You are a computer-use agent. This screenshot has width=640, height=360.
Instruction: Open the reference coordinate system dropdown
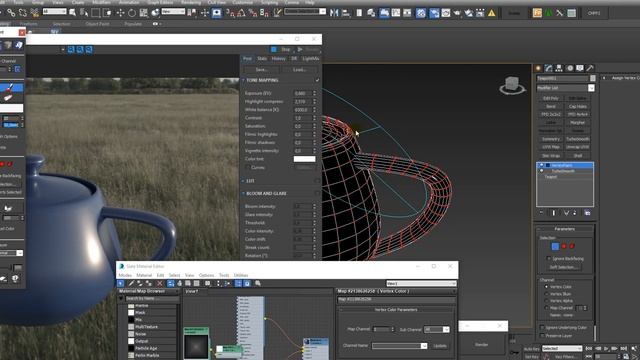tap(173, 12)
